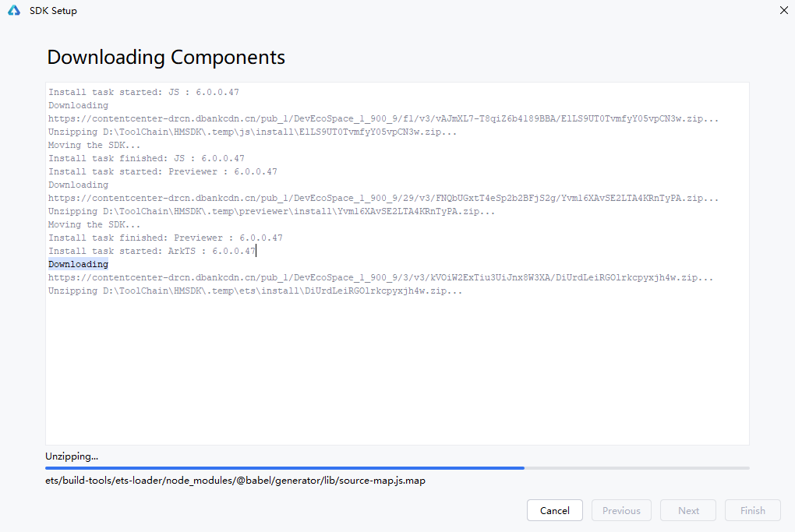Click the line unzipping from .temp\previewer\install
Image resolution: width=795 pixels, height=532 pixels.
click(271, 211)
